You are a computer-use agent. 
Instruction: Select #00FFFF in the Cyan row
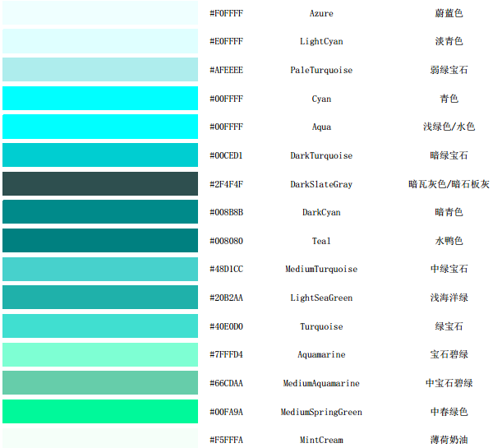click(226, 99)
